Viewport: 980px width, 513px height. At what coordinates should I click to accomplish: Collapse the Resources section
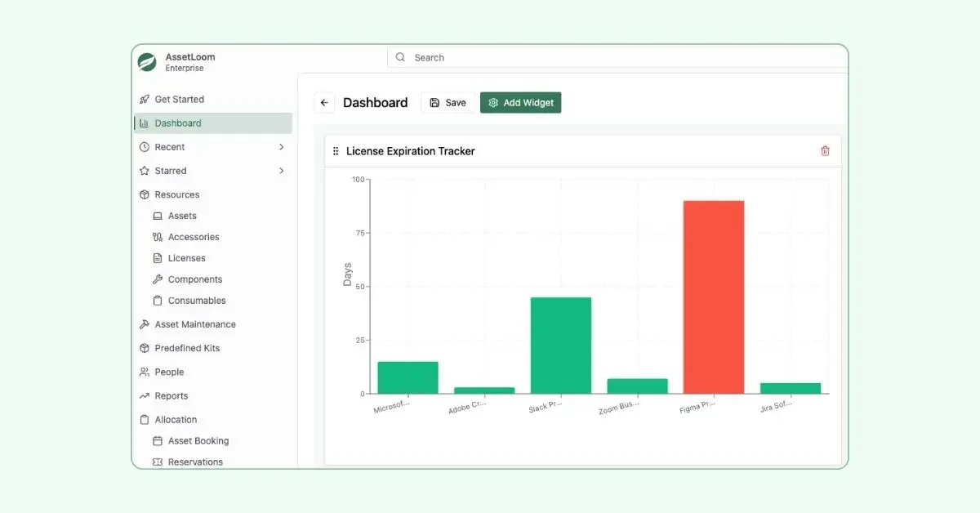point(176,194)
